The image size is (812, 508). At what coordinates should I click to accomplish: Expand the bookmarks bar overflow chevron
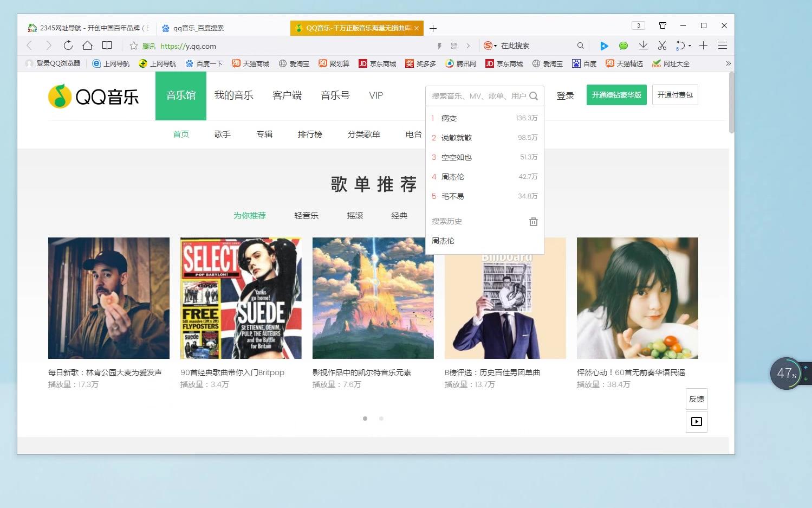click(x=728, y=63)
